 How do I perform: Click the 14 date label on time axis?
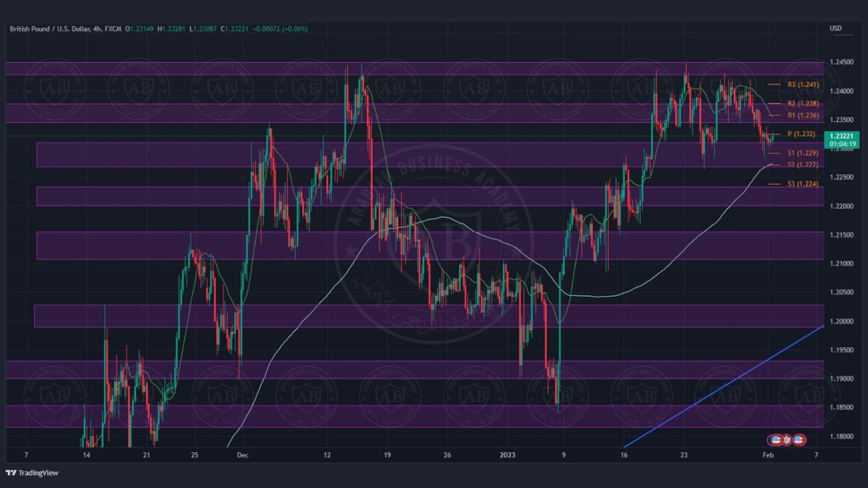(86, 455)
